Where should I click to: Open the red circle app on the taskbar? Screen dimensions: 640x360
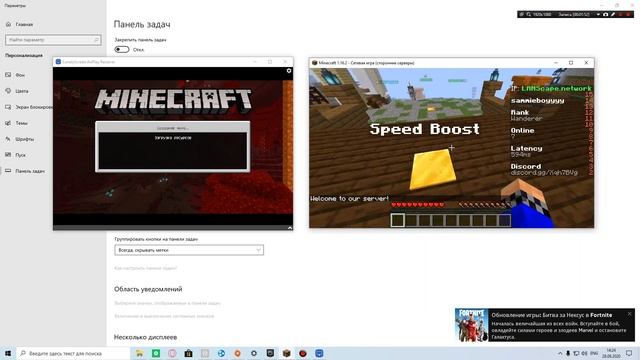coord(303,353)
